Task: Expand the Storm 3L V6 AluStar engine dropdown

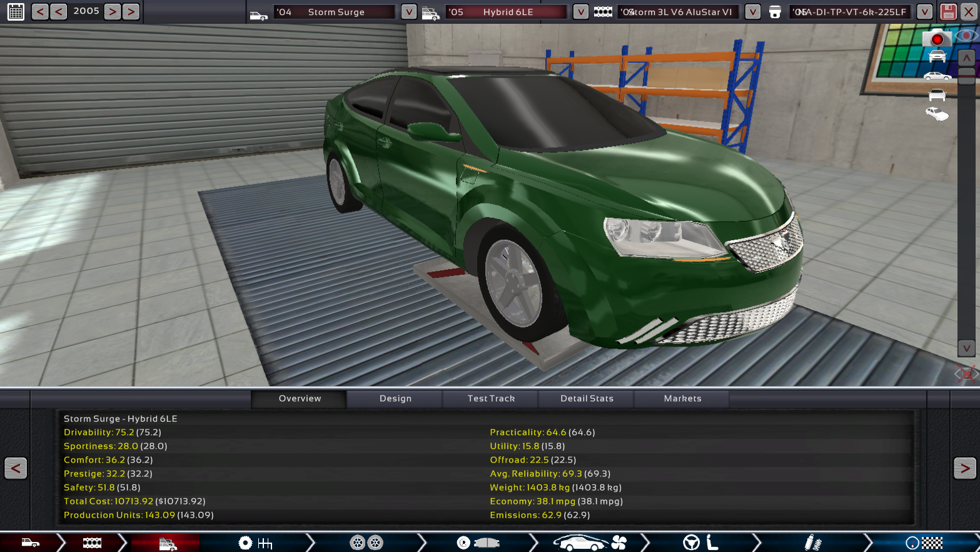Action: [x=752, y=12]
